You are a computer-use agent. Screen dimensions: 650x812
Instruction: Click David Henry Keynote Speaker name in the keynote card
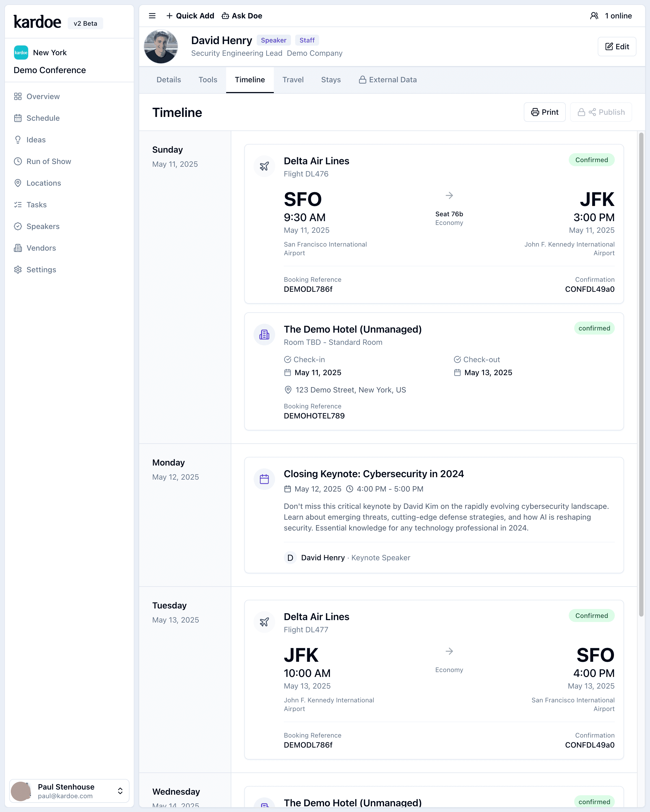tap(323, 558)
